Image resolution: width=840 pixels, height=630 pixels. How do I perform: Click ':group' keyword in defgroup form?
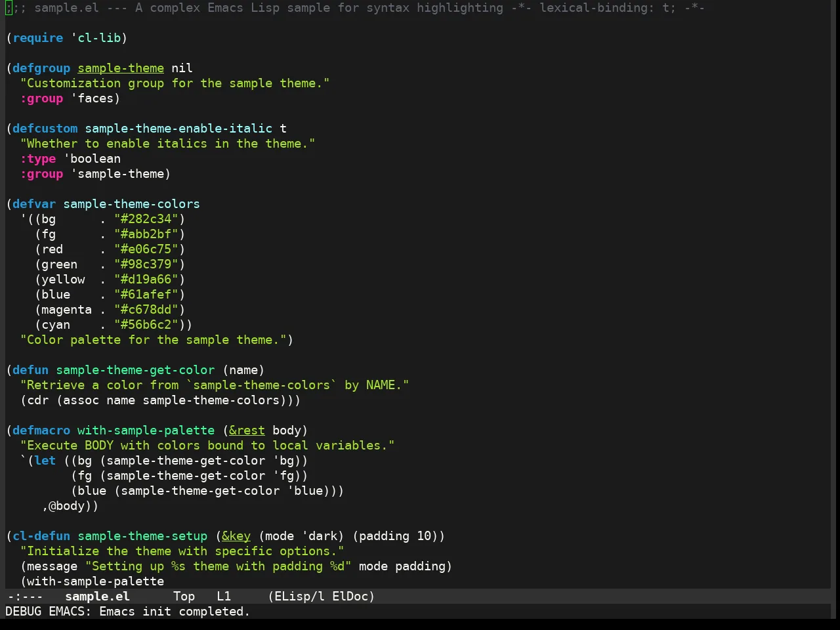coord(41,98)
